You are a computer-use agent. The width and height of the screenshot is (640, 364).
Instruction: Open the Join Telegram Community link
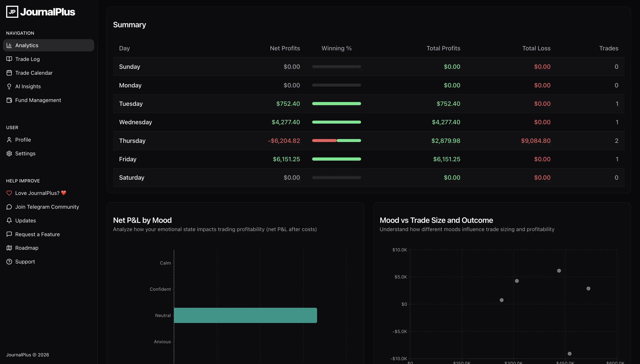47,207
